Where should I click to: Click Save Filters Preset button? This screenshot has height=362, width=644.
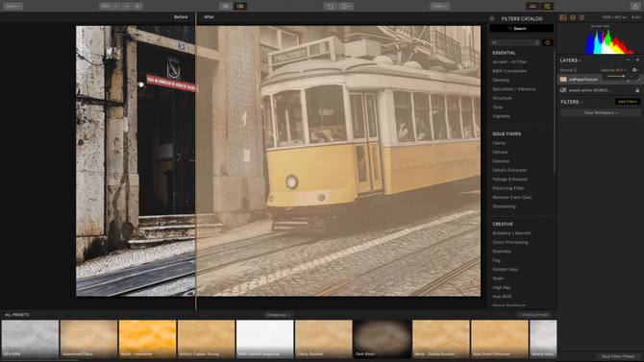(x=618, y=356)
